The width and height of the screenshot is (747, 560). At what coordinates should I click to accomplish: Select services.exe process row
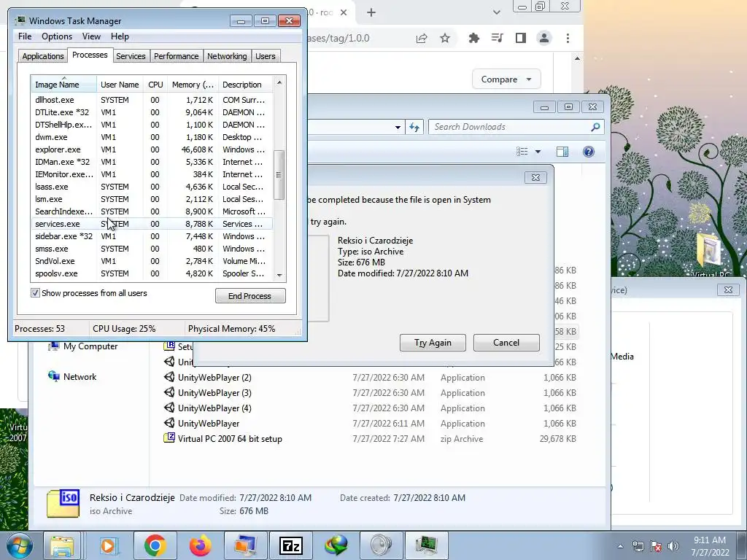click(152, 224)
